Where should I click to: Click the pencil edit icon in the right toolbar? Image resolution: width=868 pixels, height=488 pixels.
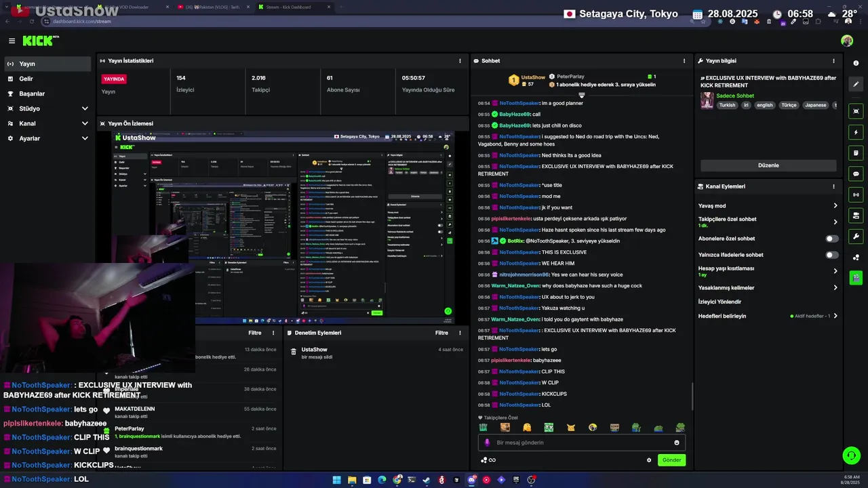click(x=856, y=85)
